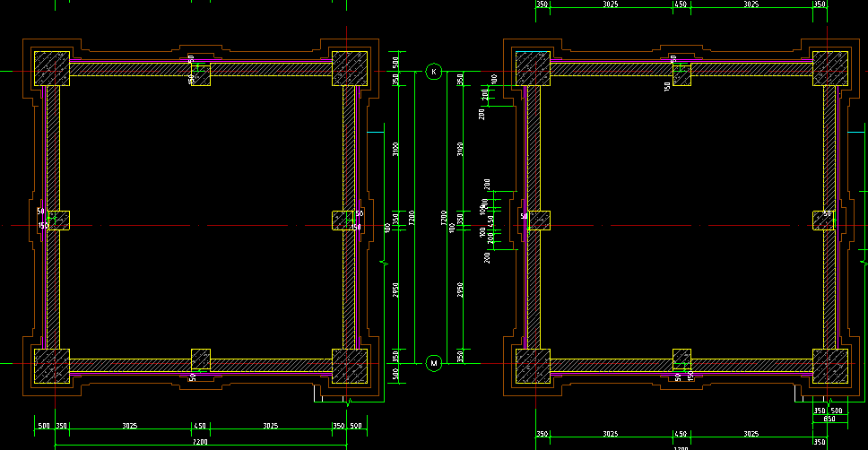Viewport: 868px width, 450px height.
Task: Select left-middle wall column of the right plan
Action: (x=540, y=221)
